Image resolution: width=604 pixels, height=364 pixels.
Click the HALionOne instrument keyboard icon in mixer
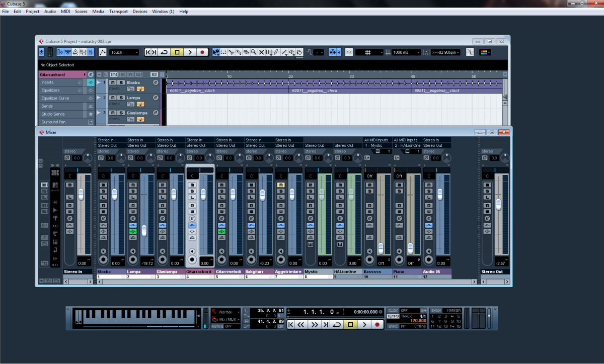coord(340,244)
